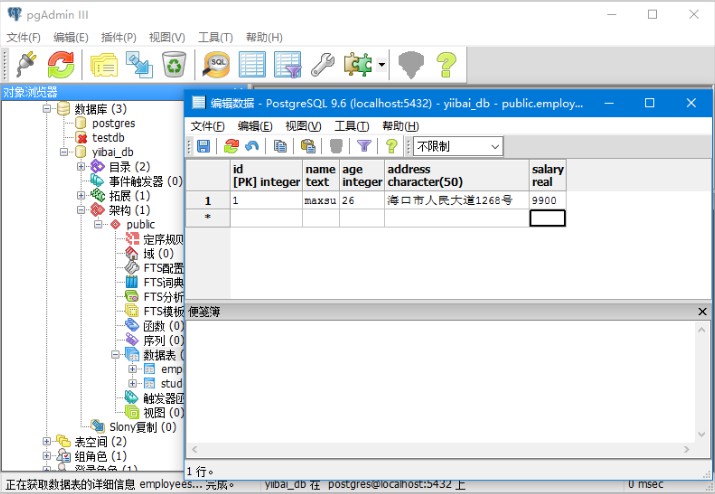
Task: Click help question mark in Edit Data toolbar
Action: (391, 146)
